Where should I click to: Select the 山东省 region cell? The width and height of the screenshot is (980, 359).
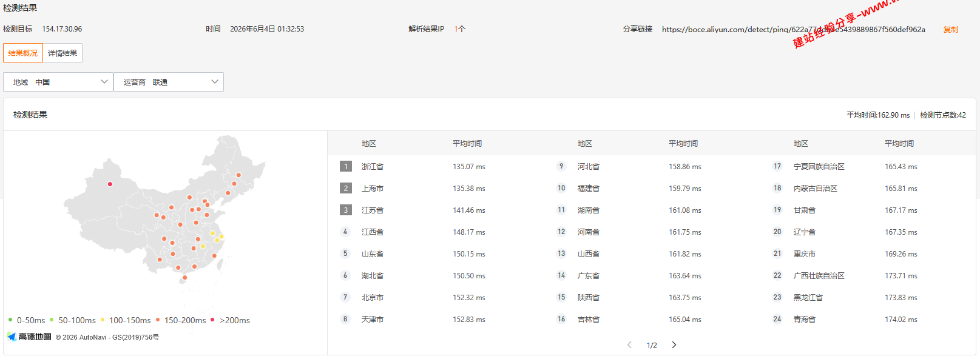tap(373, 253)
